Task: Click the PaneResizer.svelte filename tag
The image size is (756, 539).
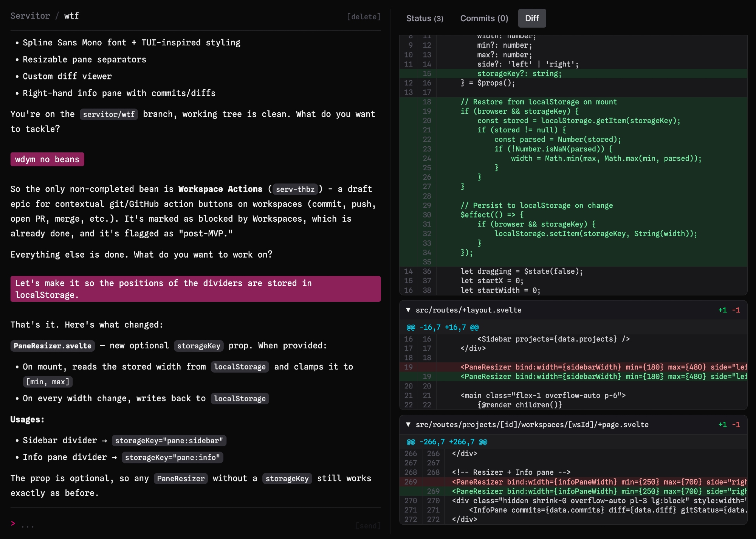Action: click(53, 346)
